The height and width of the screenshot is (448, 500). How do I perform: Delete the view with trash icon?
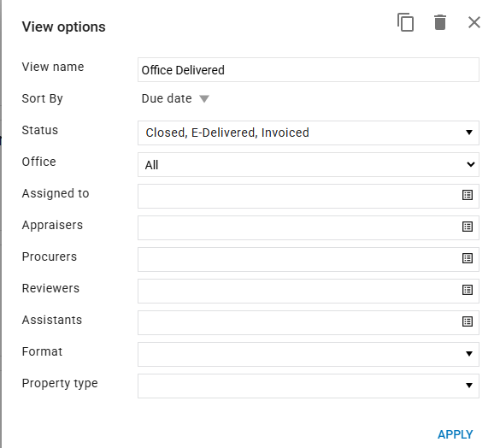(x=440, y=22)
